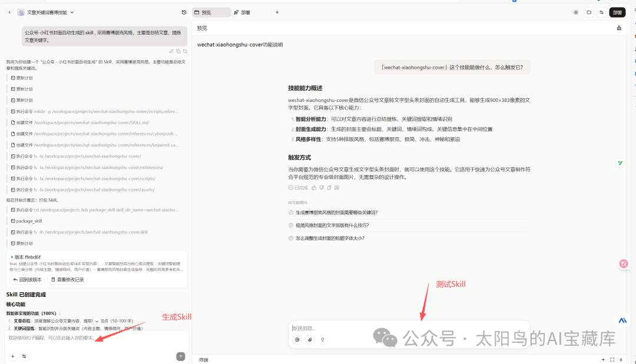Screen dimensions: 636x364
Task: Quote the reply with the quote icon
Action: (x=337, y=188)
